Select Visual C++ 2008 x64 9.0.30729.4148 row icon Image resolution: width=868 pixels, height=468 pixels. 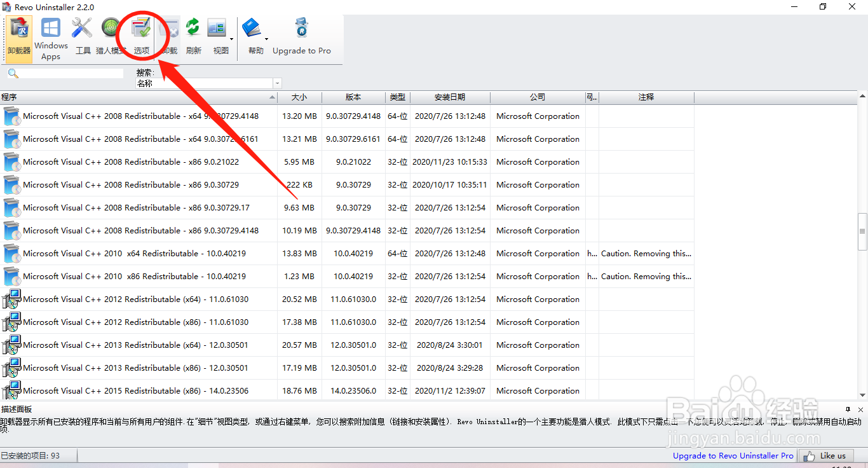point(12,116)
